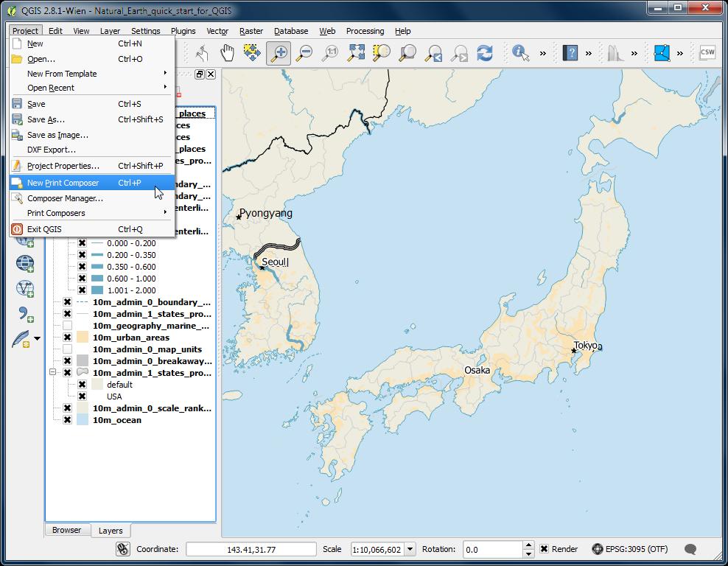Expand the toolbar overflow after Identify tool
The height and width of the screenshot is (566, 728).
(x=543, y=53)
